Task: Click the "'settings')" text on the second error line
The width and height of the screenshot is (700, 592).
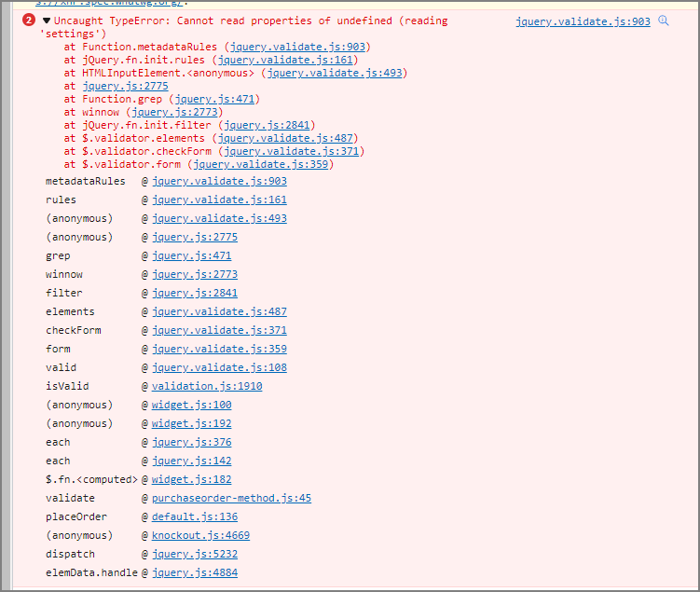Action: click(74, 34)
